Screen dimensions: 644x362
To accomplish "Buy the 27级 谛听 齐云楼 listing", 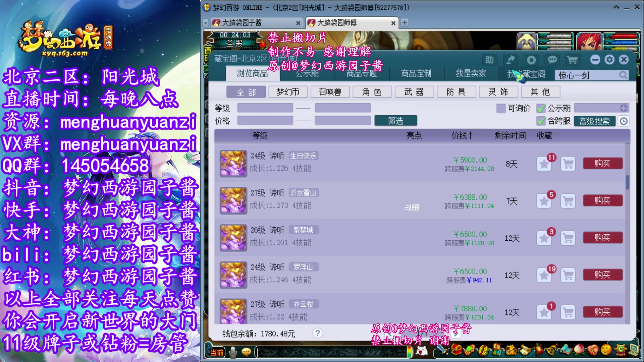I will (603, 312).
